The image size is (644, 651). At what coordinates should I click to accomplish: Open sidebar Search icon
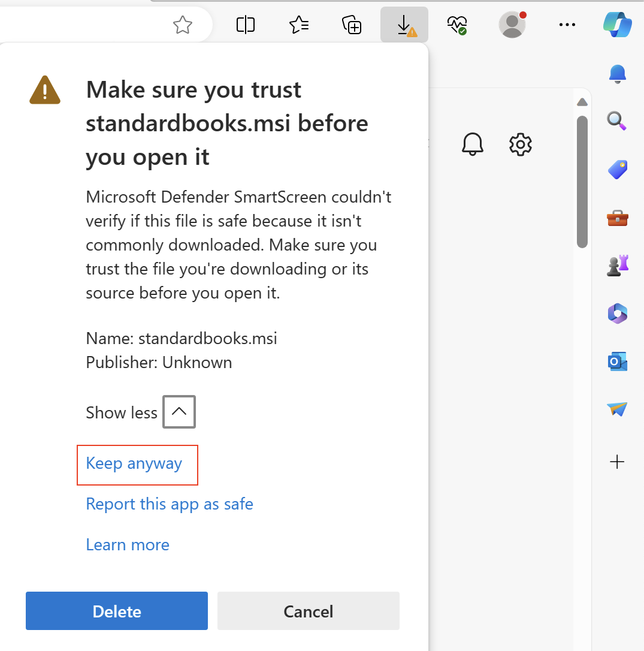pos(616,121)
